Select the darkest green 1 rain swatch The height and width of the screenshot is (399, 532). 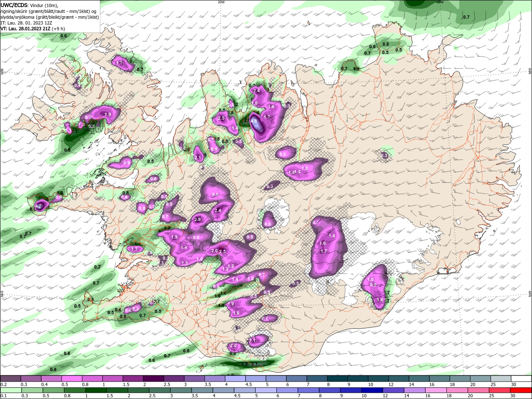[x=95, y=390]
